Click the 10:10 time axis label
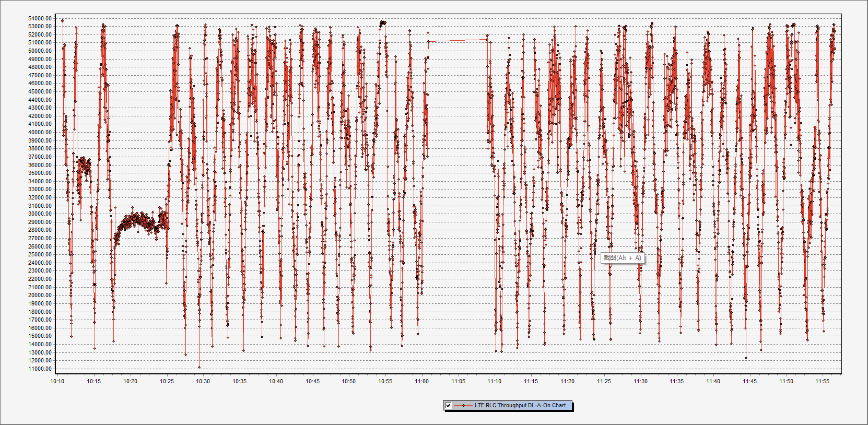This screenshot has height=425, width=868. pos(57,381)
